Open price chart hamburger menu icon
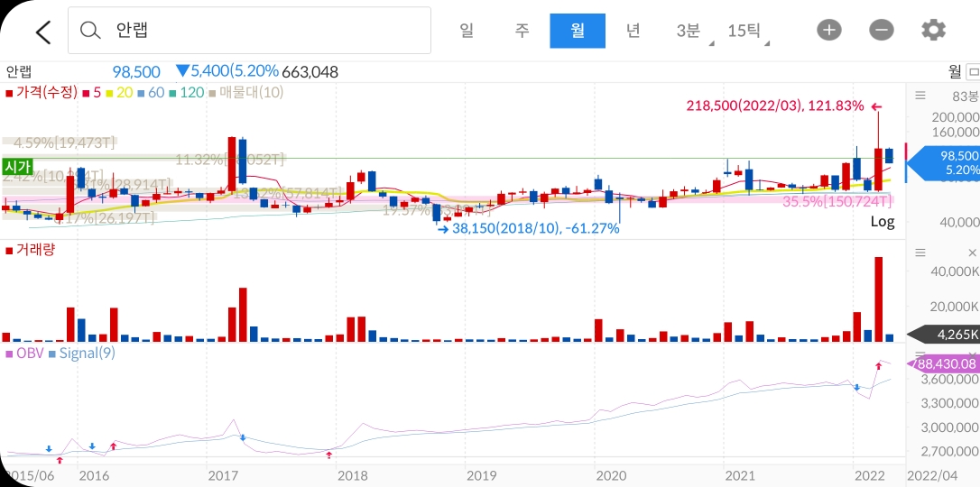The image size is (980, 487). click(920, 96)
